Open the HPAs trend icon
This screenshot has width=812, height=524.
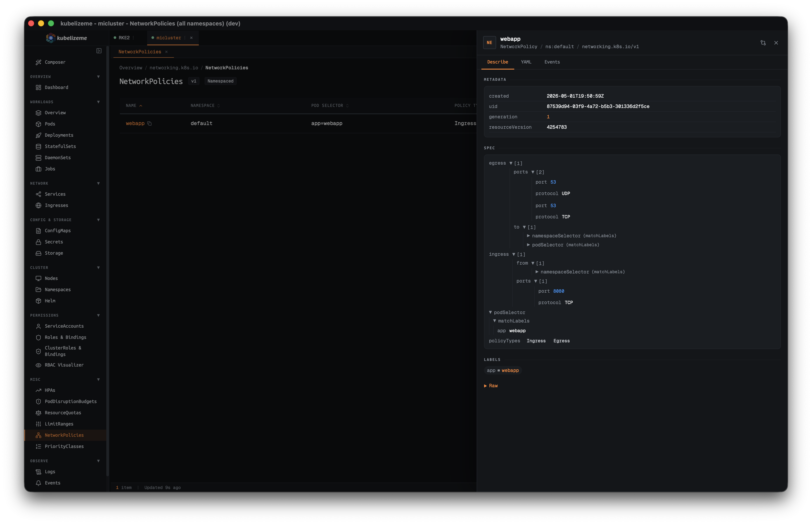38,390
